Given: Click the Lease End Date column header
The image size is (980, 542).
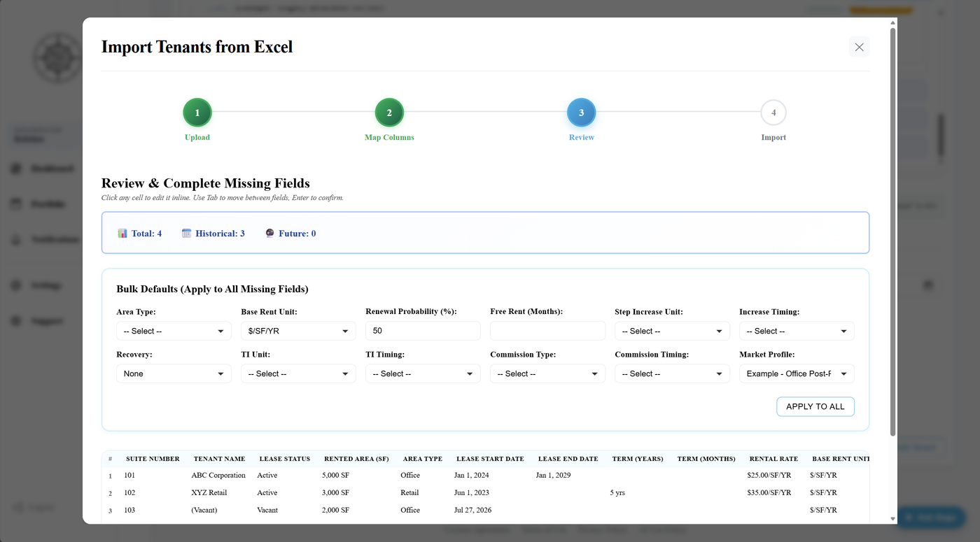Looking at the screenshot, I should tap(568, 459).
